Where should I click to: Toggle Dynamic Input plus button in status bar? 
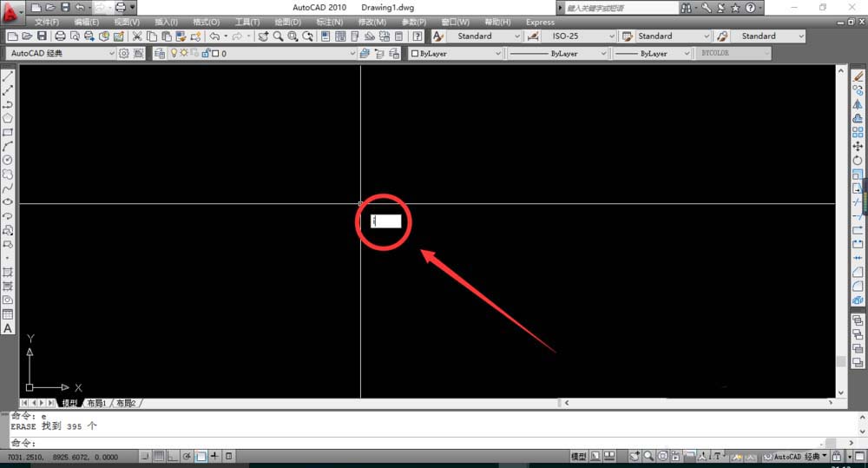pyautogui.click(x=214, y=457)
